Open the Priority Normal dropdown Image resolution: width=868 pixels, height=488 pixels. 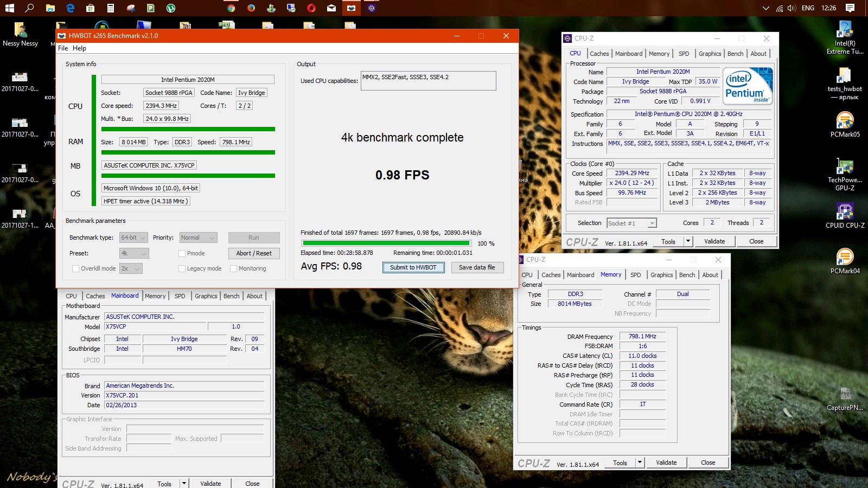198,237
